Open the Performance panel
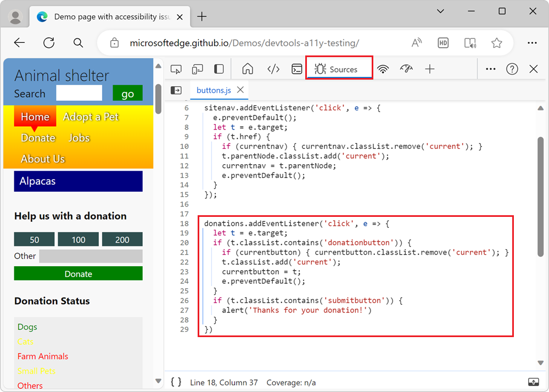 click(406, 69)
